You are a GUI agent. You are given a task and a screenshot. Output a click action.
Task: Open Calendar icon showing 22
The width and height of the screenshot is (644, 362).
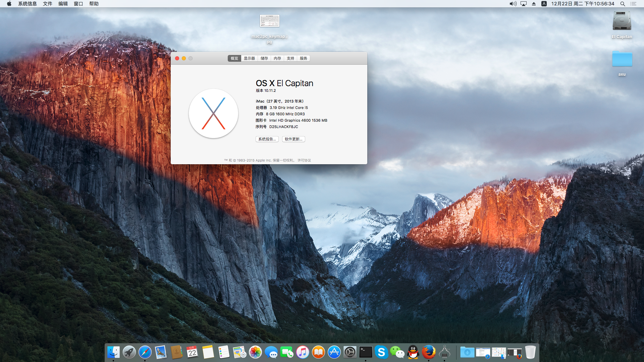pos(192,352)
